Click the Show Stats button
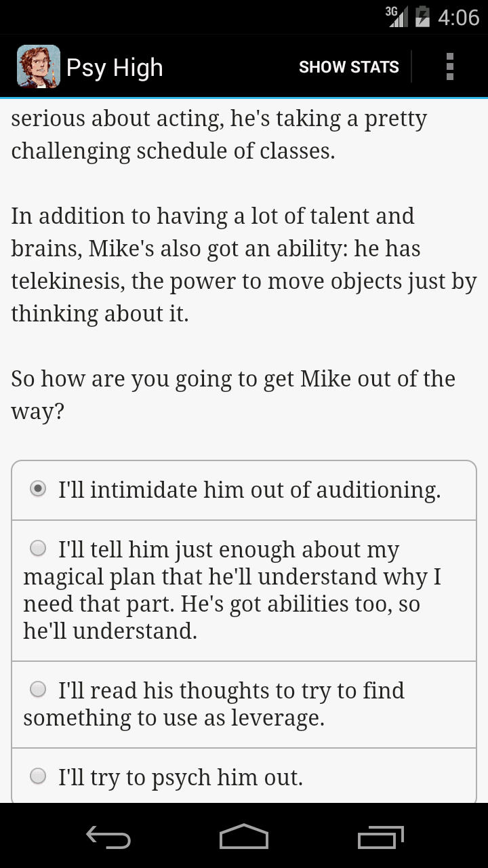This screenshot has width=488, height=868. (x=348, y=66)
